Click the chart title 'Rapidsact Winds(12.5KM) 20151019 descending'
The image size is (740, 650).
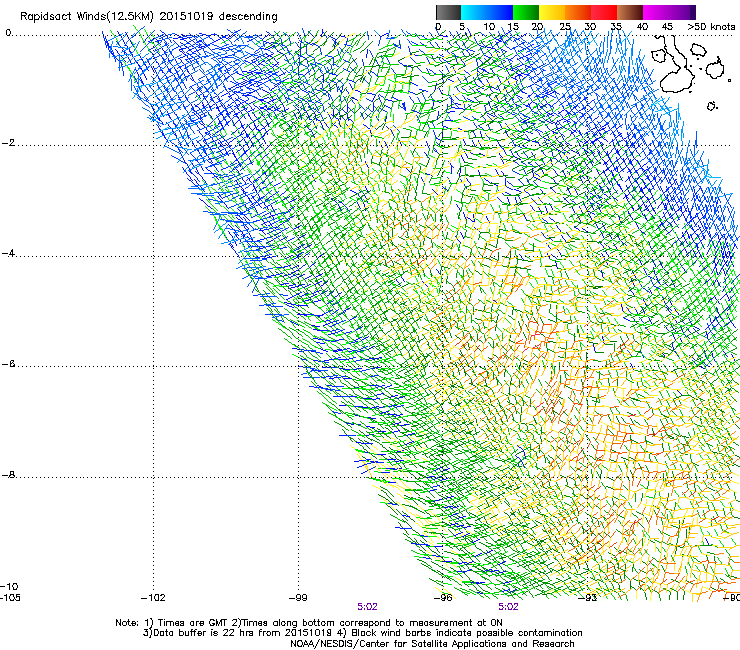[149, 17]
